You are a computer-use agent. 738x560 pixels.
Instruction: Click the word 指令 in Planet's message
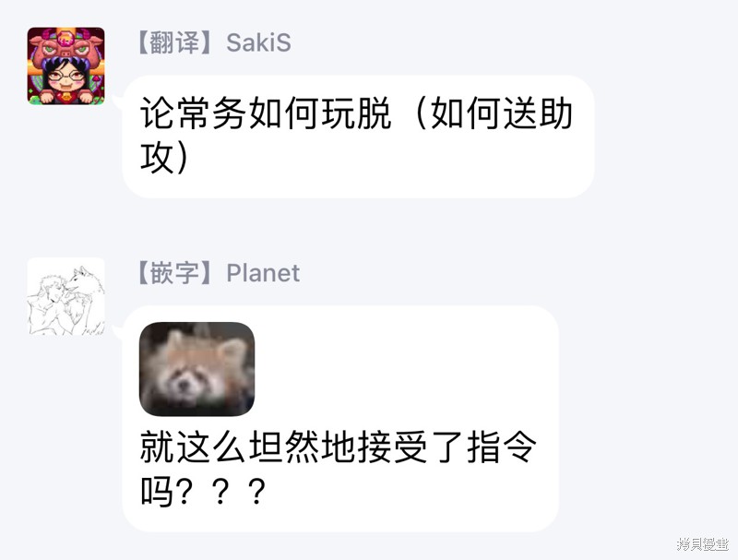(x=502, y=447)
